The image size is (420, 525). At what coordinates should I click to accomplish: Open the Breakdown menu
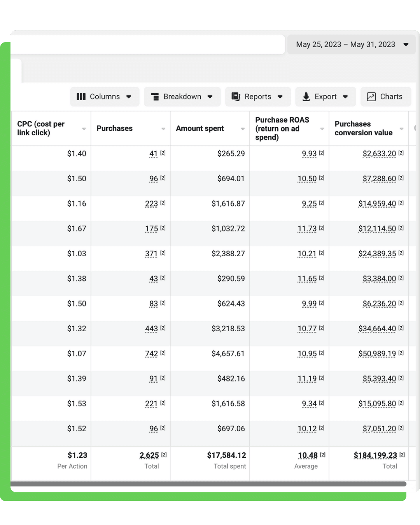click(182, 97)
